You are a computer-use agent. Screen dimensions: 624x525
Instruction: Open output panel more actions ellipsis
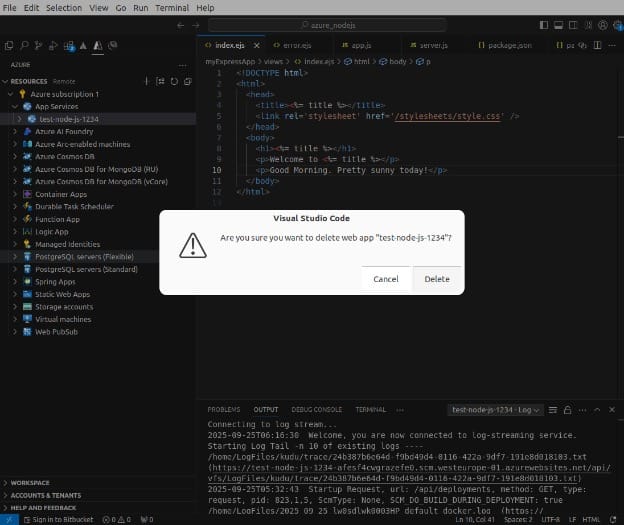pos(582,410)
